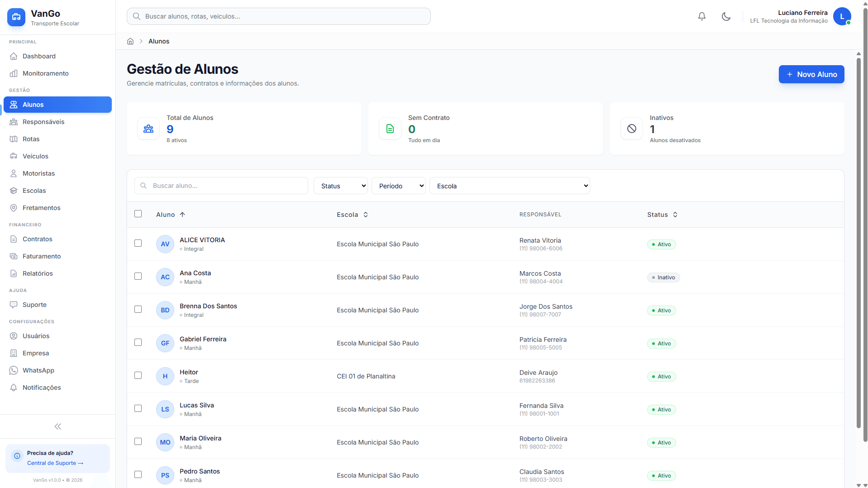Image resolution: width=868 pixels, height=488 pixels.
Task: Click the Inativos blocked circle icon
Action: pos(631,129)
